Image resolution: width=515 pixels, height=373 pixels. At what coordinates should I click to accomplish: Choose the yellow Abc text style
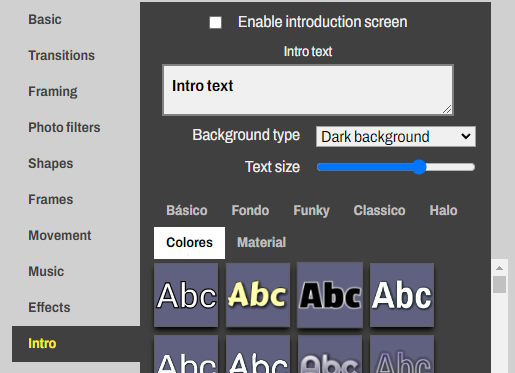point(258,295)
